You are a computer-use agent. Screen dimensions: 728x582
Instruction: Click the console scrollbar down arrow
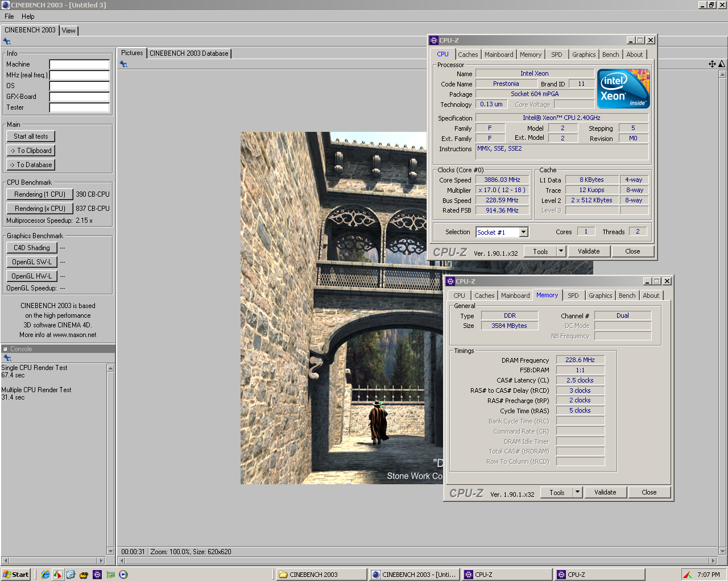tap(110, 551)
